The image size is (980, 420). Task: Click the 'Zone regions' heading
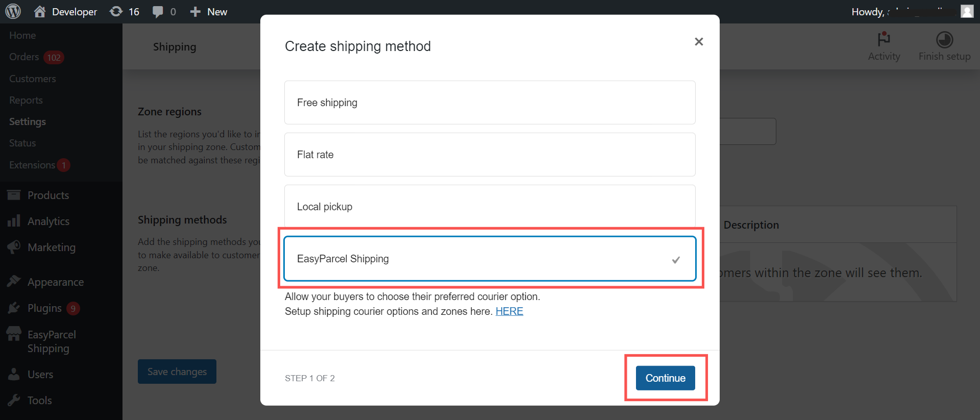[x=169, y=112]
